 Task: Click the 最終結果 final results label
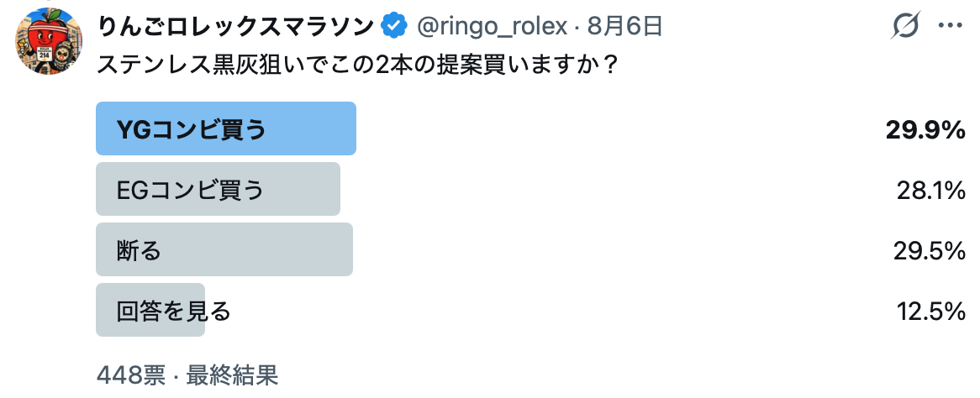(x=232, y=375)
